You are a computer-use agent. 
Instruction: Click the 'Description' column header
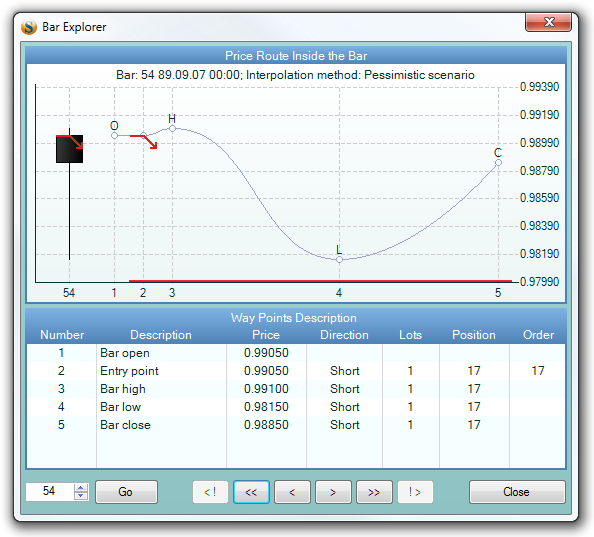pos(161,335)
